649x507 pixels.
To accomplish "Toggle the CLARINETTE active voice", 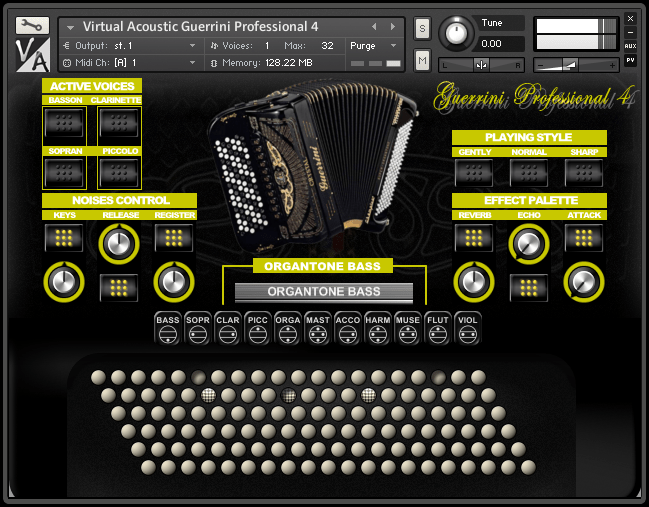I will pos(119,123).
